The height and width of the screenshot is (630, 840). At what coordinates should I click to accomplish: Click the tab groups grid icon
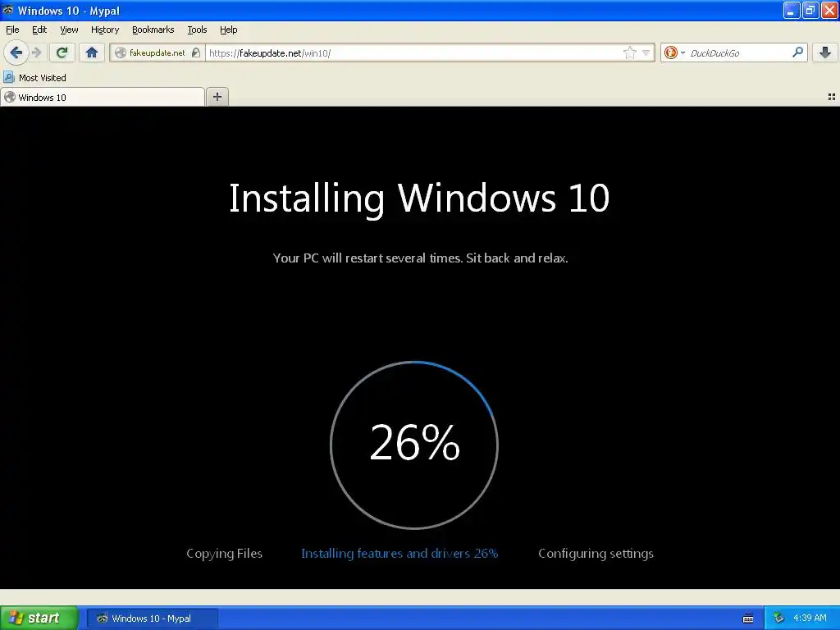point(832,97)
